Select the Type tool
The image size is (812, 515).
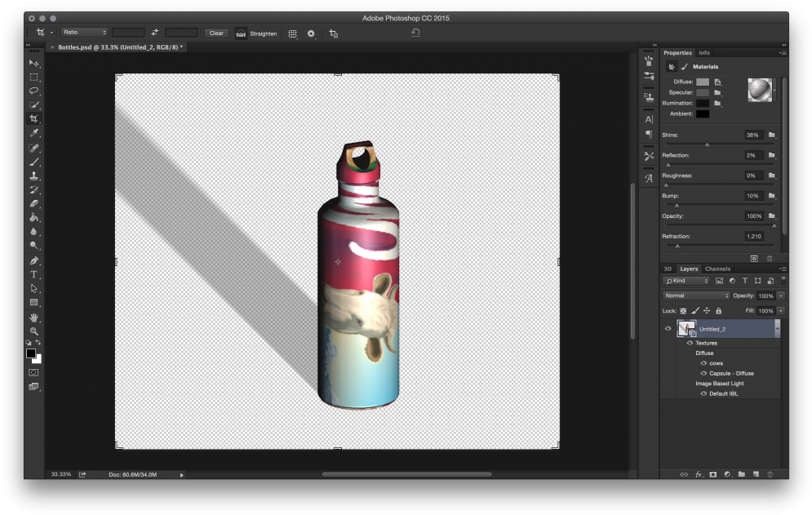33,274
